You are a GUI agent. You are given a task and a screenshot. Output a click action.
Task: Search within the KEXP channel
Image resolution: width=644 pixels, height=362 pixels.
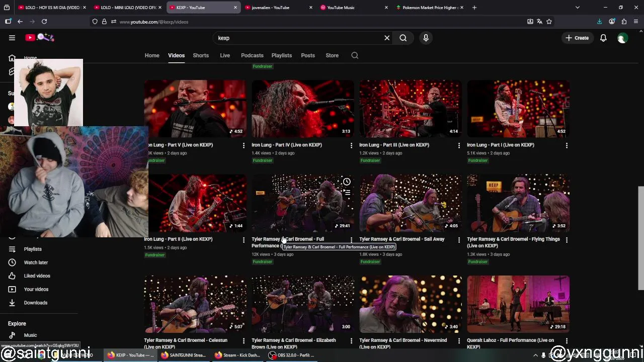[x=355, y=55]
